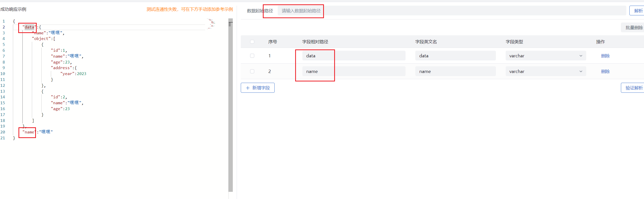Click the 字段英文名 column header
The image size is (644, 199).
(x=426, y=42)
